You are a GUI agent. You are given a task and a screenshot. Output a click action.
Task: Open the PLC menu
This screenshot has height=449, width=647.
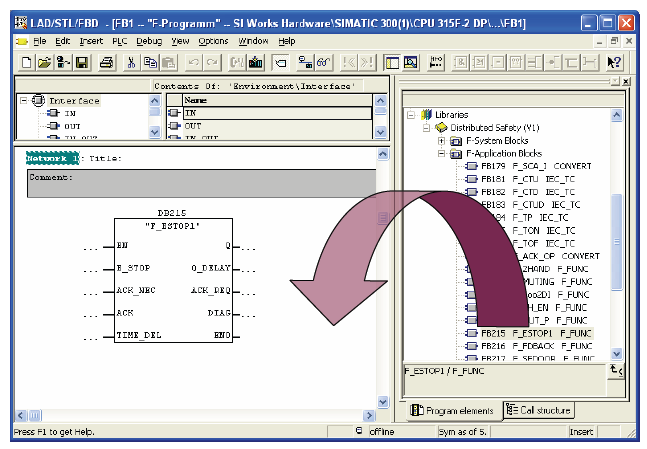coord(120,41)
